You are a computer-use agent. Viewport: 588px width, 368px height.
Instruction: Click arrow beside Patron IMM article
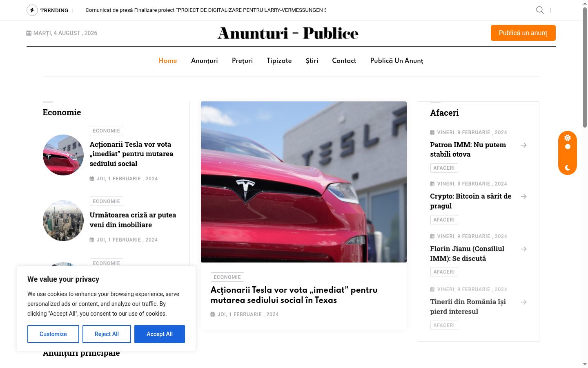[524, 145]
